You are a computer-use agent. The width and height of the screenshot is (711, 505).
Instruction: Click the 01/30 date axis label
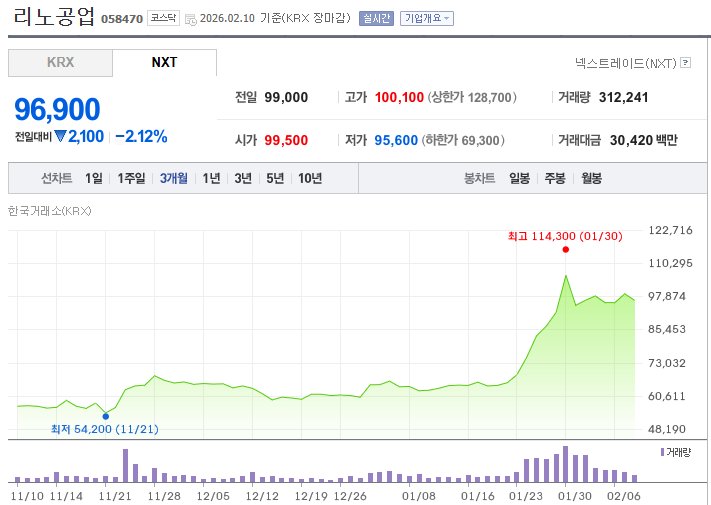tap(575, 496)
